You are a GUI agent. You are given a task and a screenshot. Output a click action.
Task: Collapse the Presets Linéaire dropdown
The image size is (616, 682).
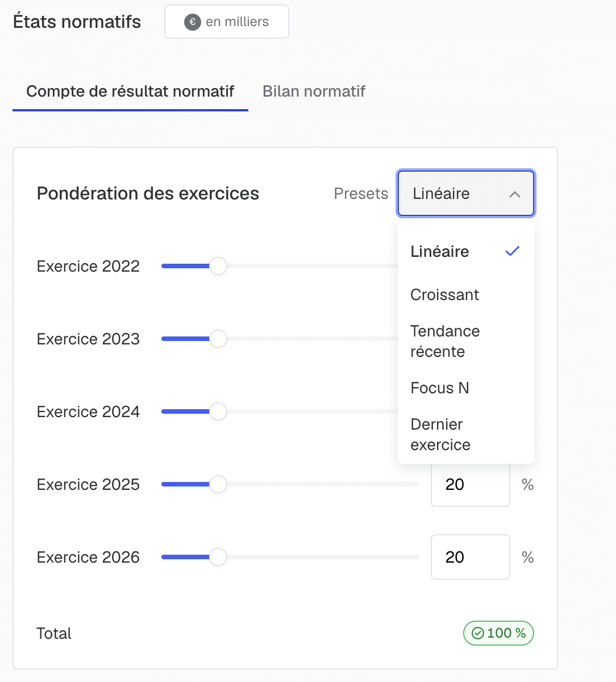pos(466,194)
